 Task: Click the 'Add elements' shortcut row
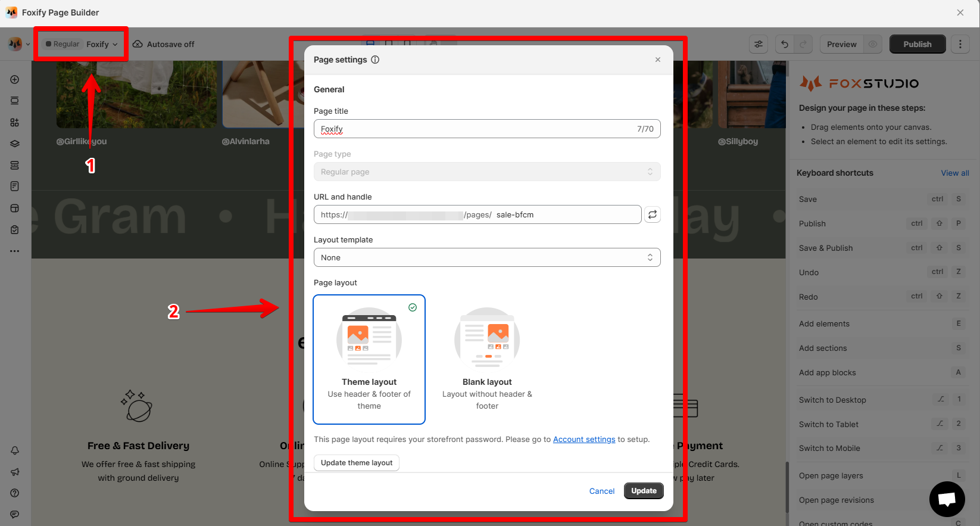[x=882, y=323]
